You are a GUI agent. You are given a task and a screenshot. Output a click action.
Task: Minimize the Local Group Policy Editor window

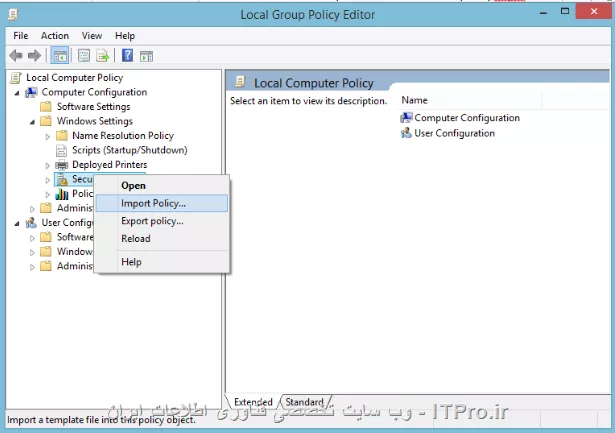coord(543,12)
